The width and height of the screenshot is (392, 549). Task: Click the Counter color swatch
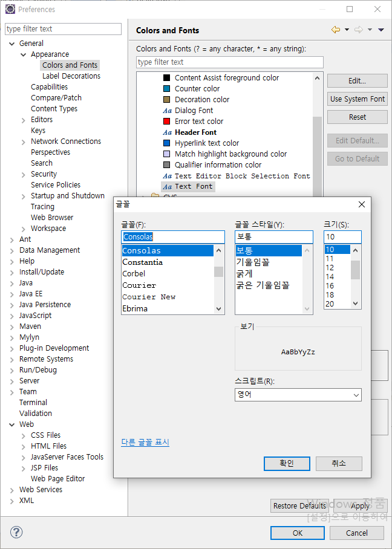[x=167, y=89]
